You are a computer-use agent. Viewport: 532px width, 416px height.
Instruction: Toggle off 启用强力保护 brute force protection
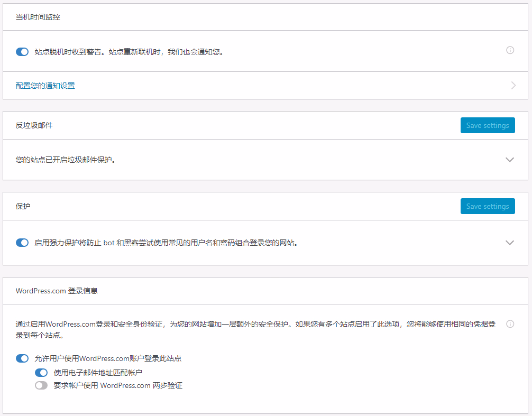[22, 243]
